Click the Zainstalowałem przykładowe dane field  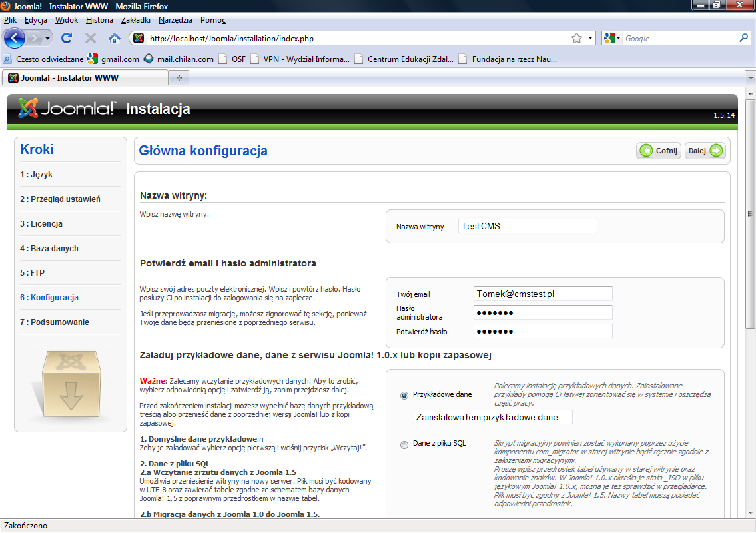[x=493, y=417]
